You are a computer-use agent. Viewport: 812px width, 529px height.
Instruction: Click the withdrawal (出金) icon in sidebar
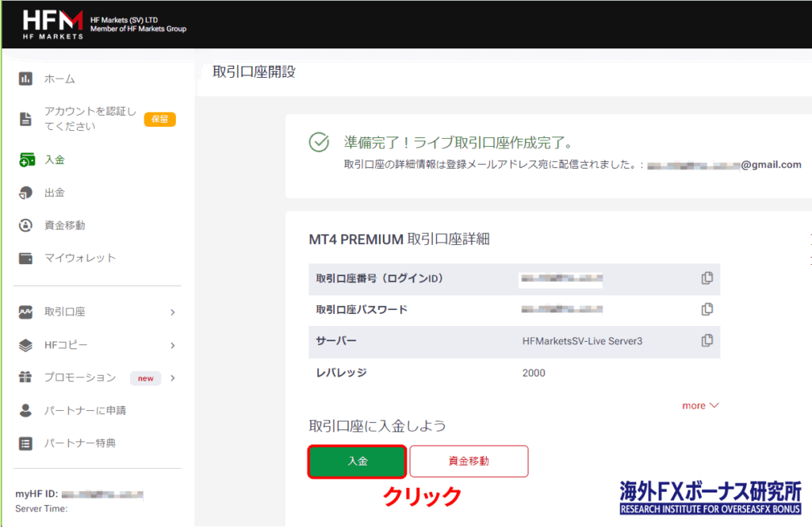[26, 193]
